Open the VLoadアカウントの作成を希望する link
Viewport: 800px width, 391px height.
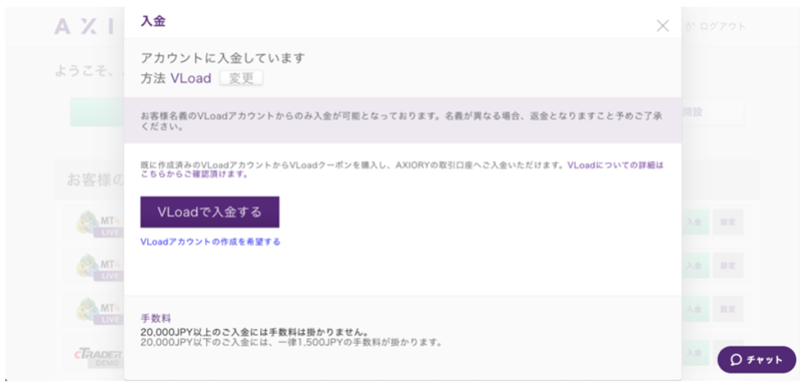[x=210, y=242]
